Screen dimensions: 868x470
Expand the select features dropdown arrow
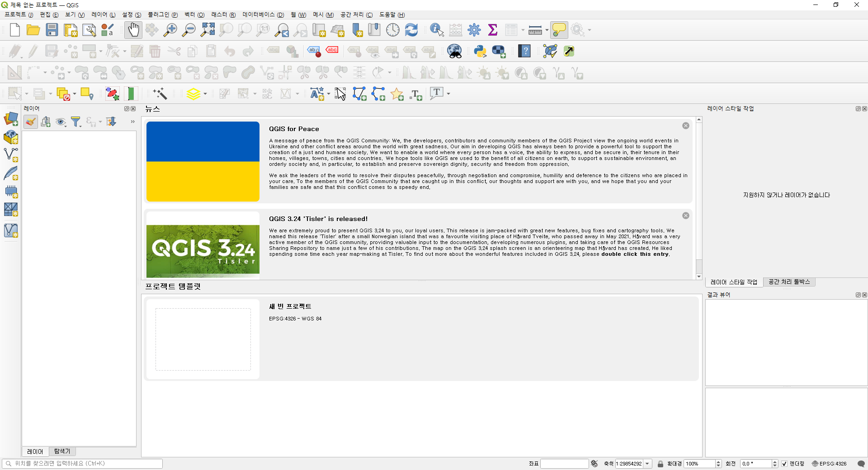tap(27, 94)
